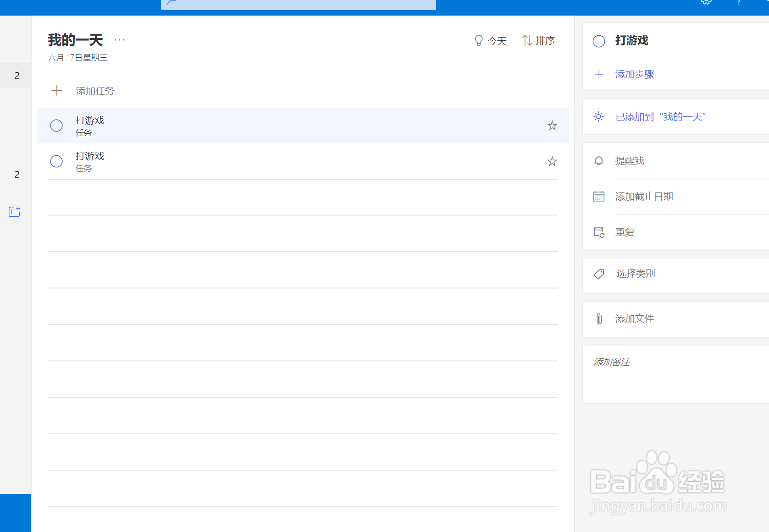769x532 pixels.
Task: Click the search box in the top bar
Action: coord(298,4)
